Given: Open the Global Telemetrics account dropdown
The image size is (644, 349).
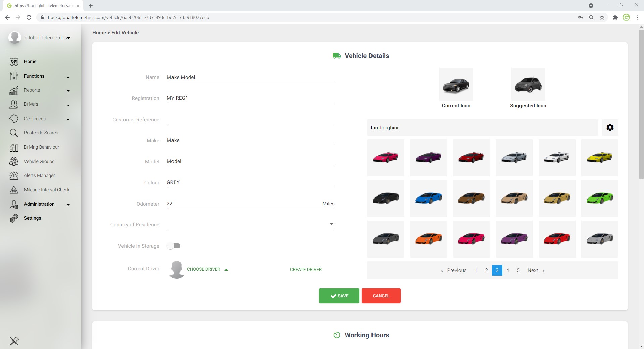Looking at the screenshot, I should pos(47,38).
